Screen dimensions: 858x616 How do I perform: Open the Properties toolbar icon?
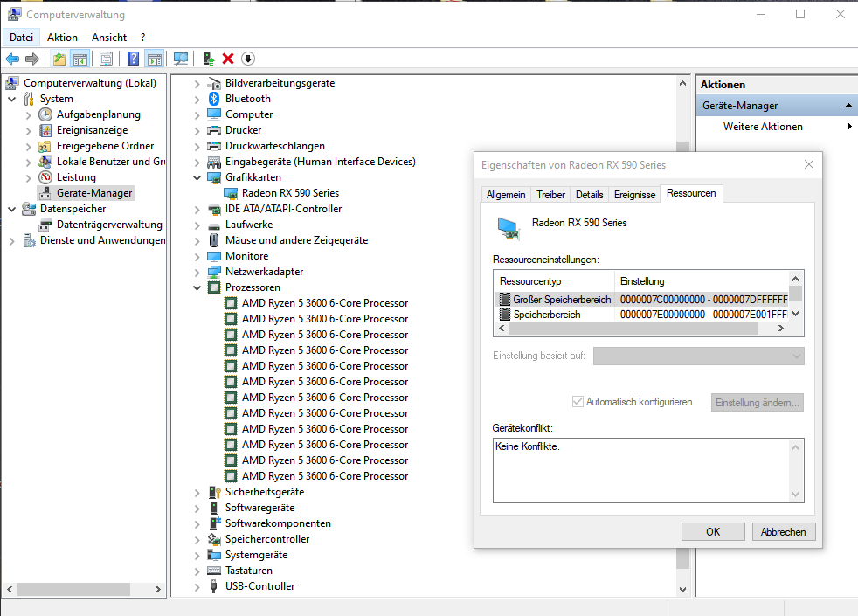[106, 59]
